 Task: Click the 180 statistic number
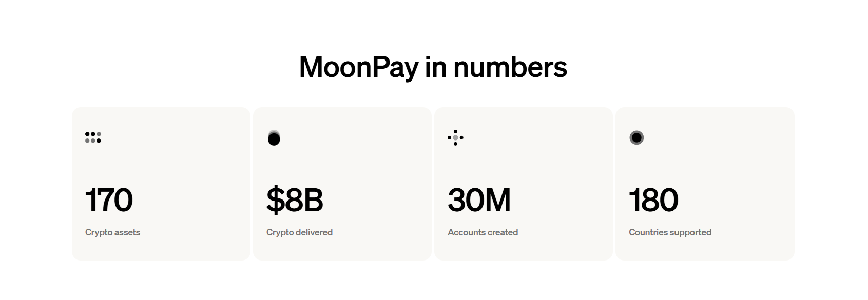653,200
